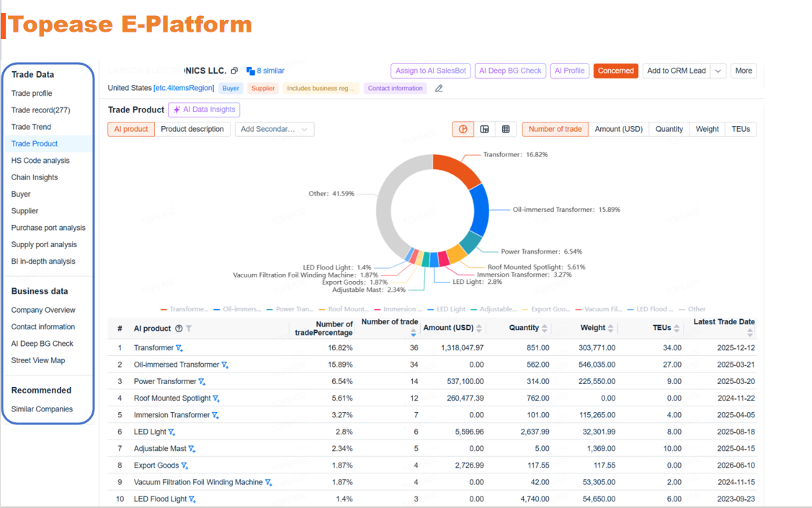Sort by Quantity column arrows
This screenshot has height=508, width=812.
[x=544, y=329]
